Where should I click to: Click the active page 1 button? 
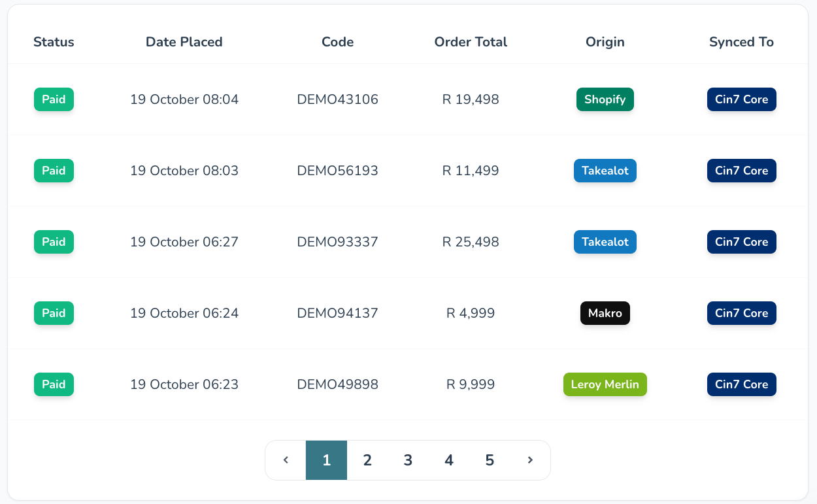pyautogui.click(x=326, y=460)
